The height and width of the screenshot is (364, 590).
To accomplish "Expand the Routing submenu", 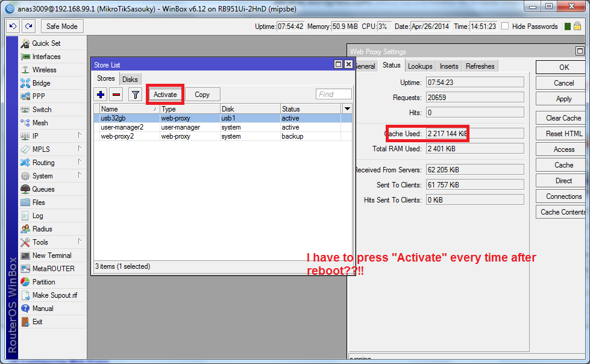I will click(x=80, y=162).
